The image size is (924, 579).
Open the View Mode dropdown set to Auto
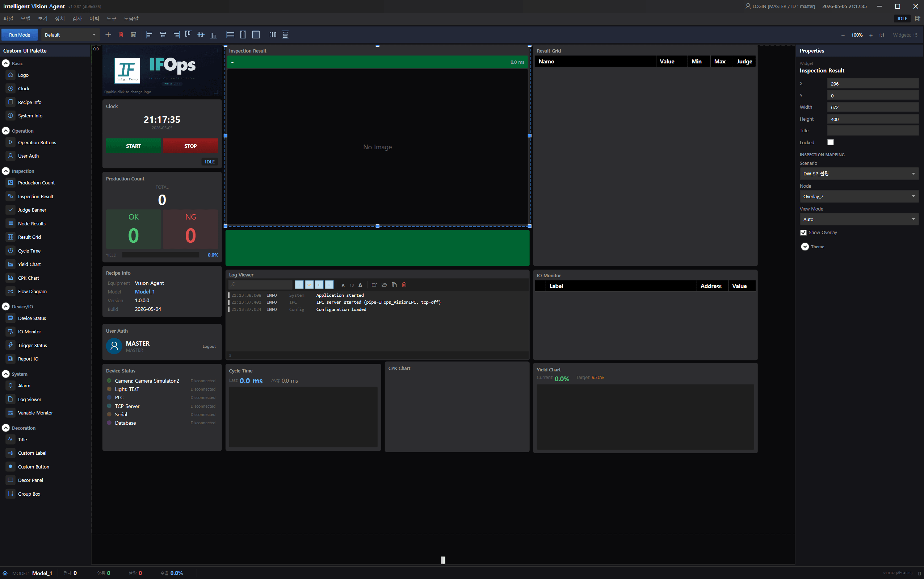coord(859,220)
